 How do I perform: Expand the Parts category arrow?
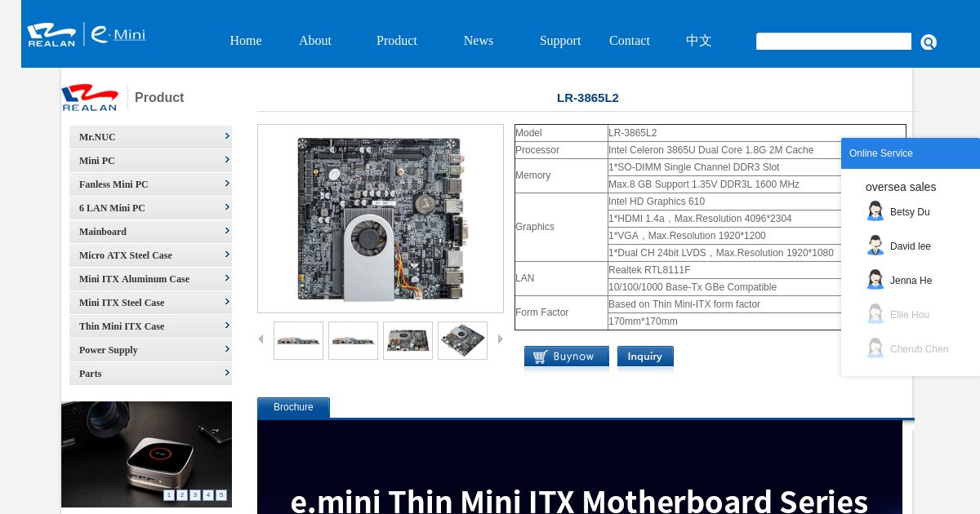point(227,373)
